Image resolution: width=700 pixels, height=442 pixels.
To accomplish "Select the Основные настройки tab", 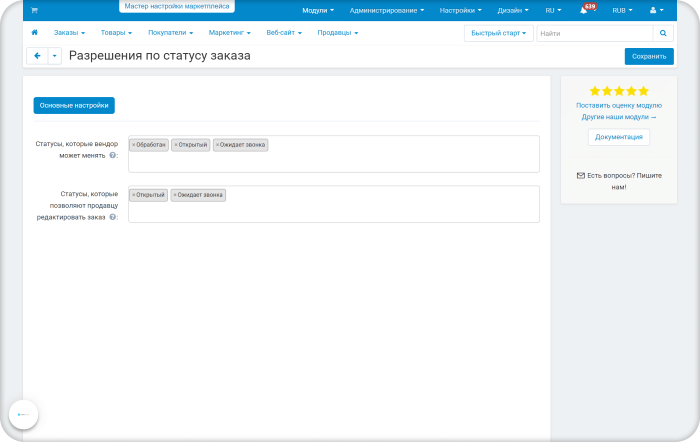I will tap(74, 105).
